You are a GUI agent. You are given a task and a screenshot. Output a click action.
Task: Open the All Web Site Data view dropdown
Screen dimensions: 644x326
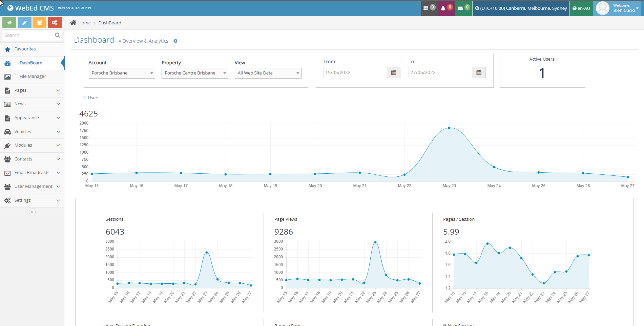pos(268,73)
